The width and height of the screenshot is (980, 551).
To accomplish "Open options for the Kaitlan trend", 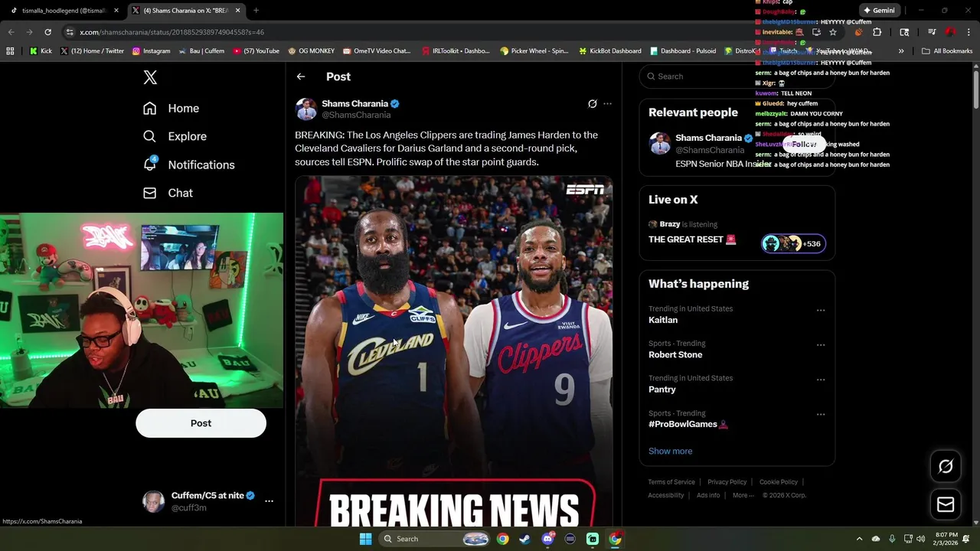I will click(821, 311).
